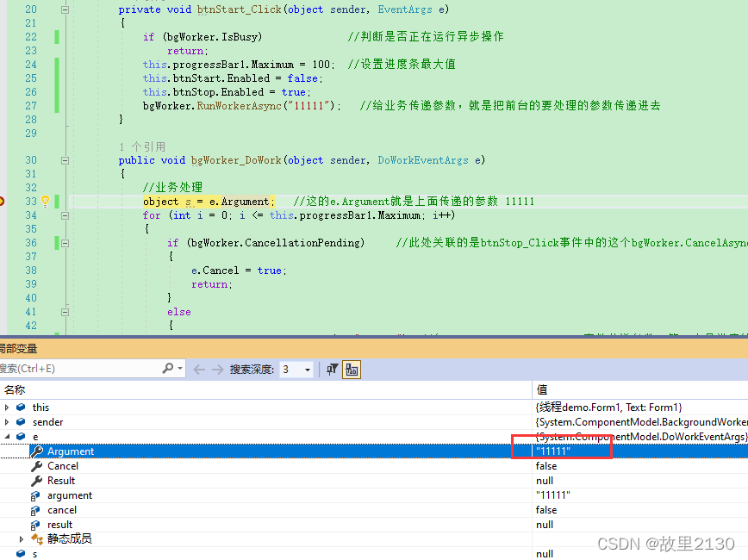The image size is (748, 560).
Task: Click the icon next to 静态成员 entry
Action: pos(38,538)
